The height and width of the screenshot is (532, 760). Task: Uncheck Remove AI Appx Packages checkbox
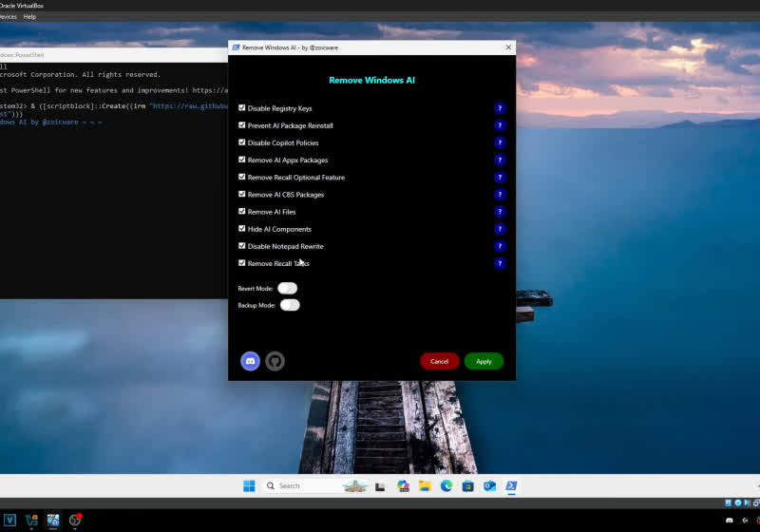(x=242, y=160)
